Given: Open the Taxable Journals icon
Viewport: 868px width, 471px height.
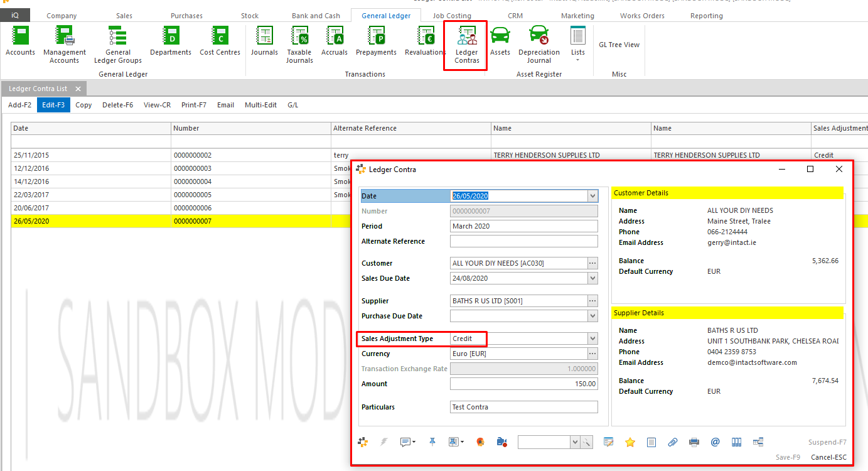Looking at the screenshot, I should pos(299,45).
